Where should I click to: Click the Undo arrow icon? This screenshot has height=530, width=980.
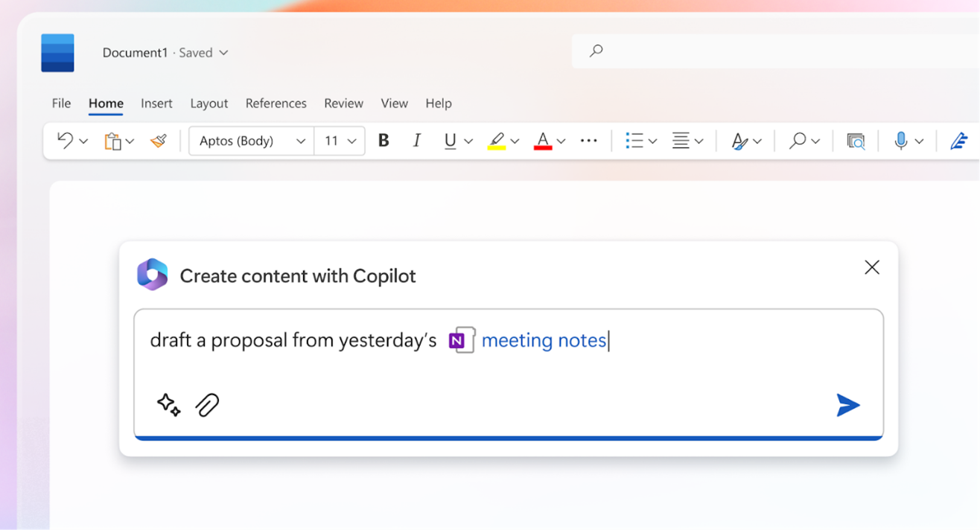[x=65, y=140]
